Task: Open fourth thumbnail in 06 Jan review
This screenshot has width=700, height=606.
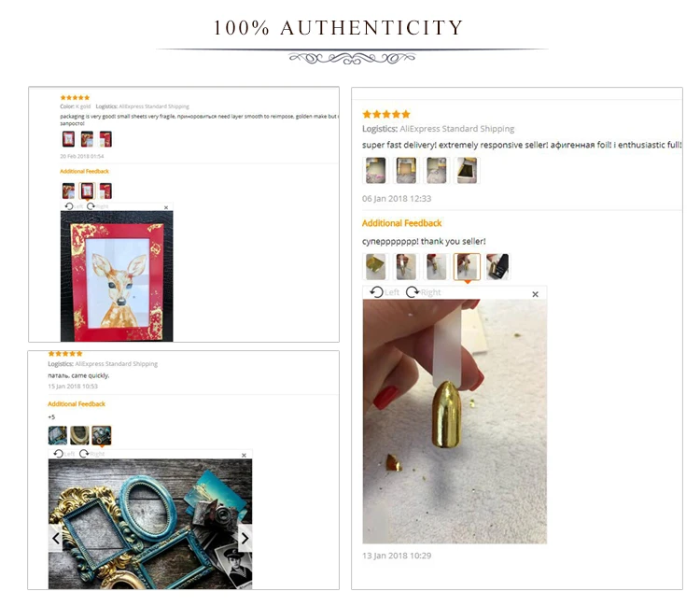Action: [466, 169]
